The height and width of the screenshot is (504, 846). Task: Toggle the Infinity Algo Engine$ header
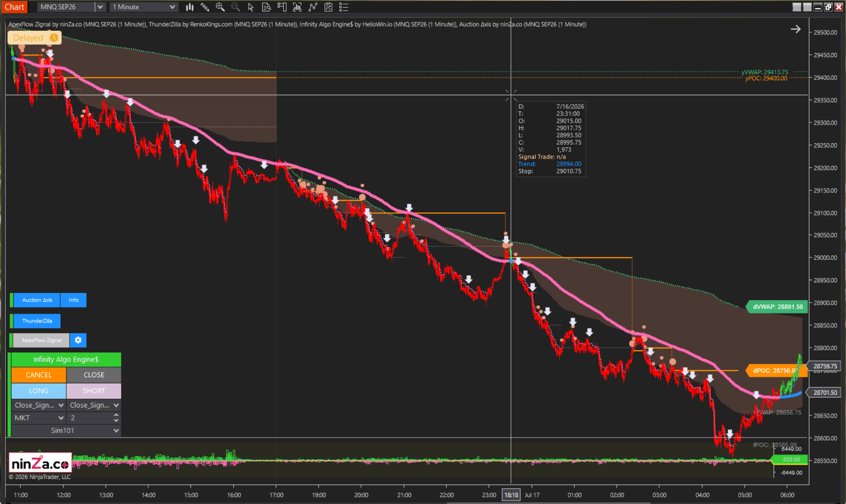coord(66,359)
